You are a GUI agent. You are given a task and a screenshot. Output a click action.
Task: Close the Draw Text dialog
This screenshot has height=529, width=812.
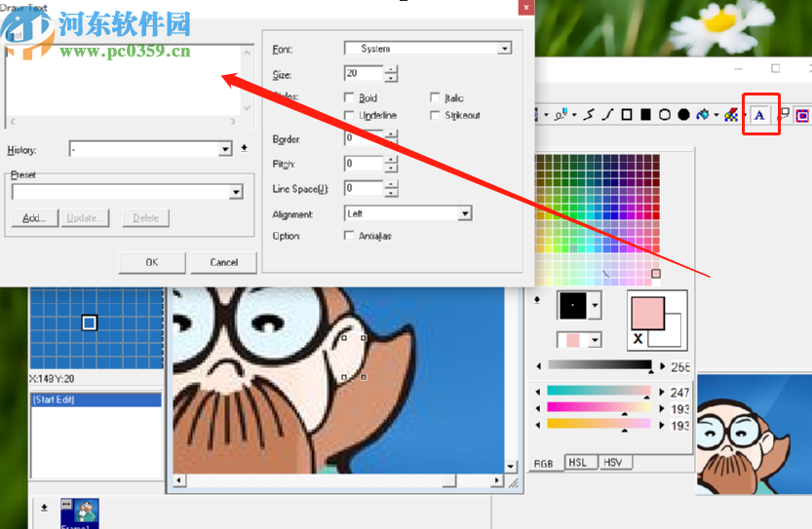(x=525, y=7)
